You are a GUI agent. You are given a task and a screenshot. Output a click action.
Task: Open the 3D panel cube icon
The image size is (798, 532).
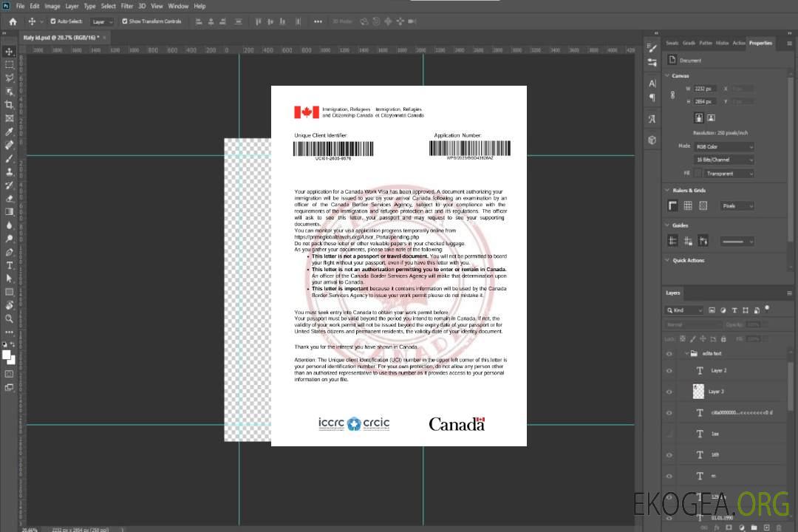652,140
